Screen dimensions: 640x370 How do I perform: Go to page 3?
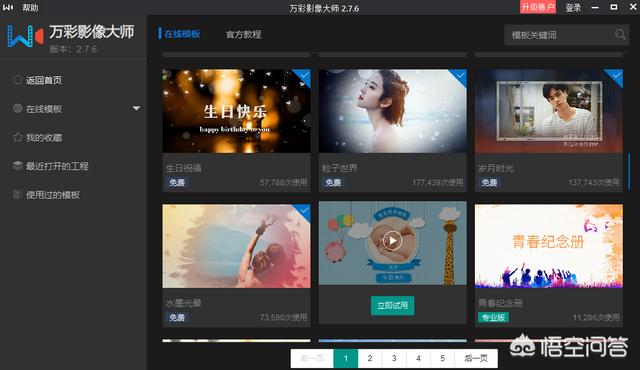[394, 358]
